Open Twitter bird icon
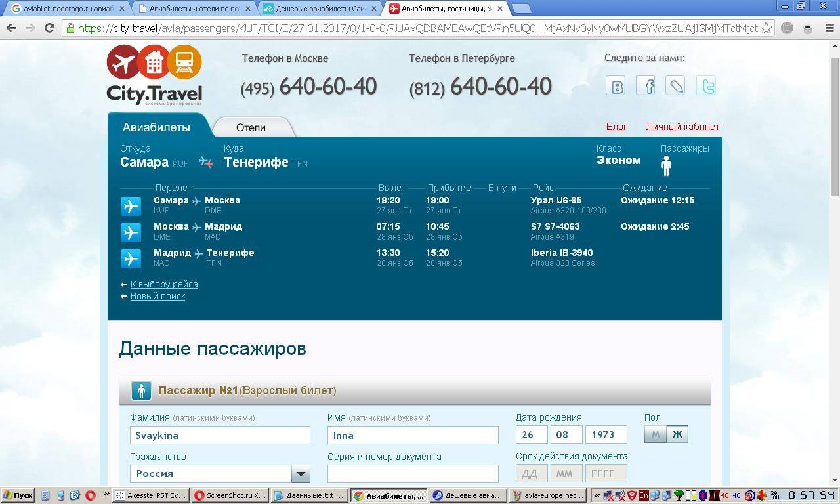Viewport: 840px width, 504px height. [706, 86]
